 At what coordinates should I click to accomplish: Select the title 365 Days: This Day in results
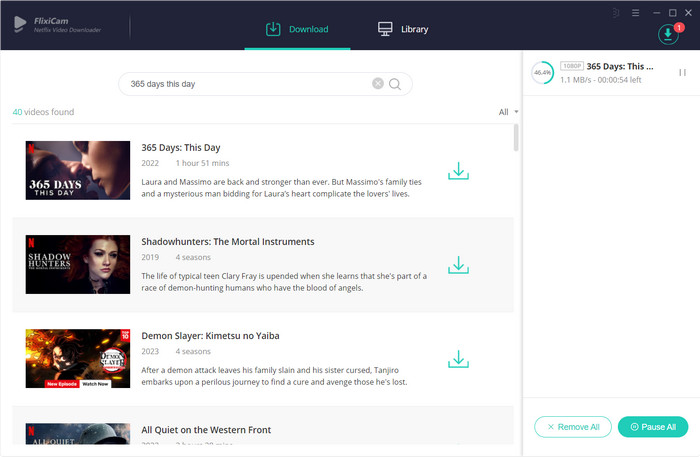coord(181,148)
